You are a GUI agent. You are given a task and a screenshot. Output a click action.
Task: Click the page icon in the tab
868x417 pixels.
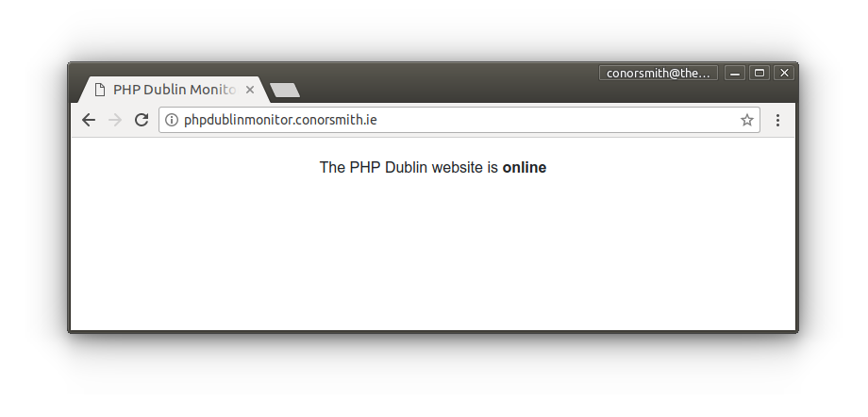pyautogui.click(x=100, y=90)
